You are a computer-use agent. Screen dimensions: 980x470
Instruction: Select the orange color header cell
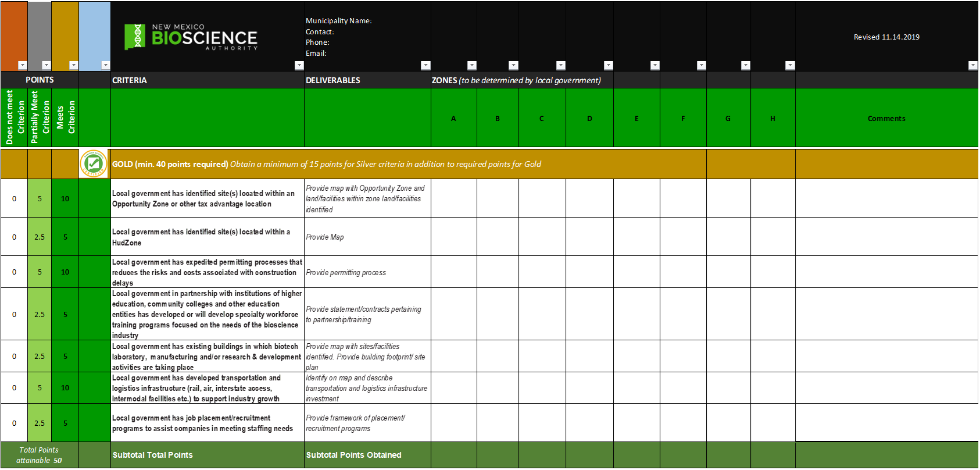point(14,36)
